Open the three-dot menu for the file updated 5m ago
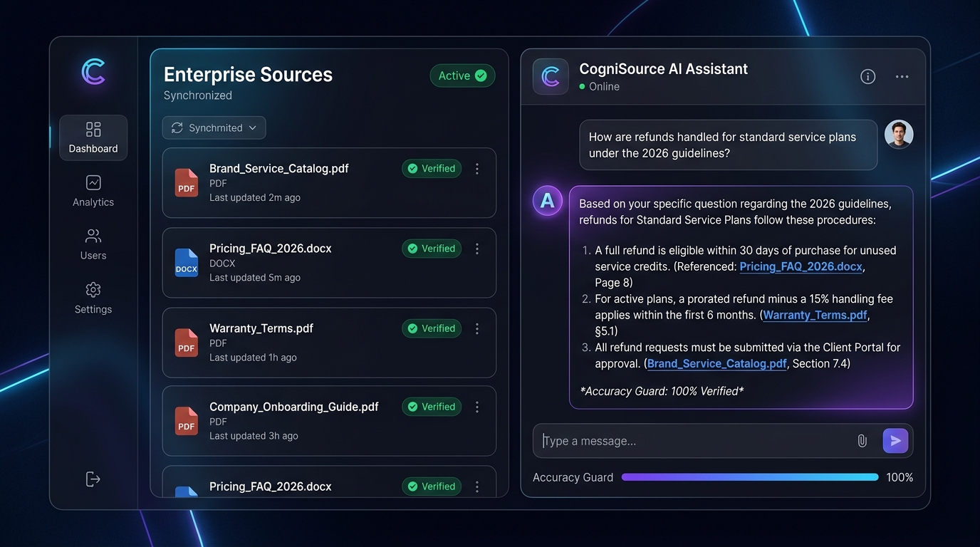The height and width of the screenshot is (547, 980). [x=477, y=249]
